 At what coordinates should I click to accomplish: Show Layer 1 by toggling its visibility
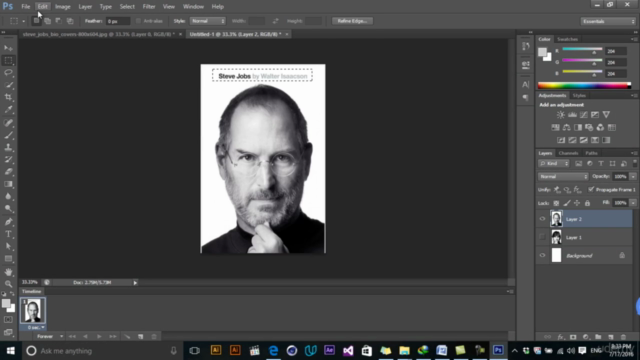(x=542, y=237)
